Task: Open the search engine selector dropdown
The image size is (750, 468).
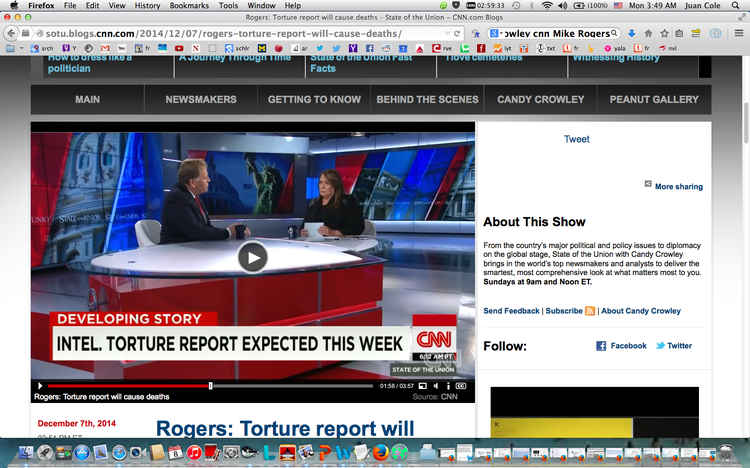Action: click(x=495, y=33)
